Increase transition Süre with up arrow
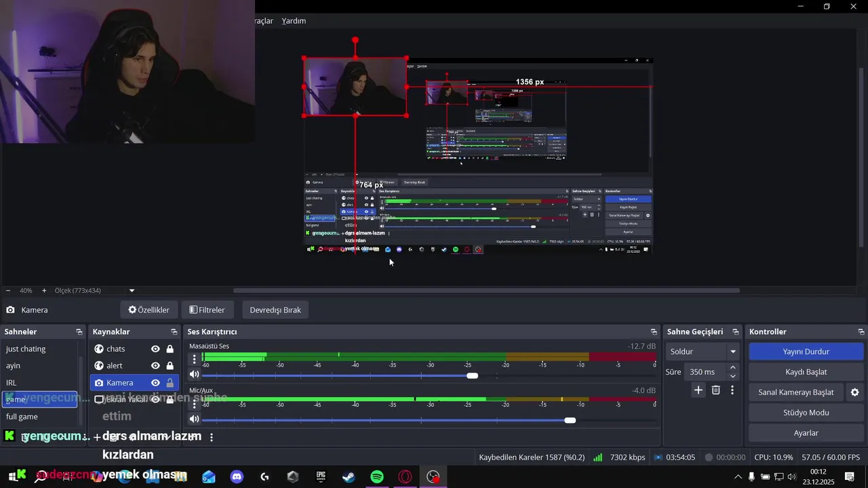This screenshot has height=488, width=868. click(732, 368)
